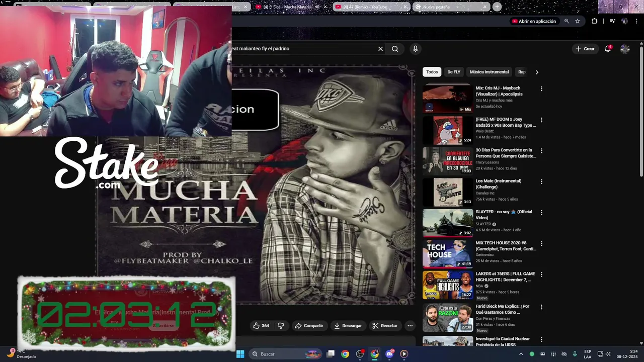Open Task View on the taskbar
The width and height of the screenshot is (644, 362).
click(331, 354)
